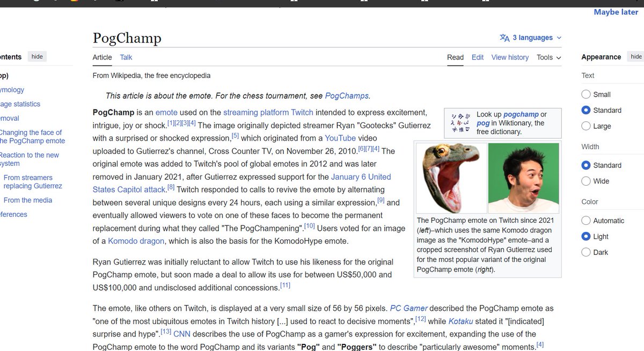The image size is (644, 351).
Task: Expand the Tools menu
Action: [x=549, y=57]
